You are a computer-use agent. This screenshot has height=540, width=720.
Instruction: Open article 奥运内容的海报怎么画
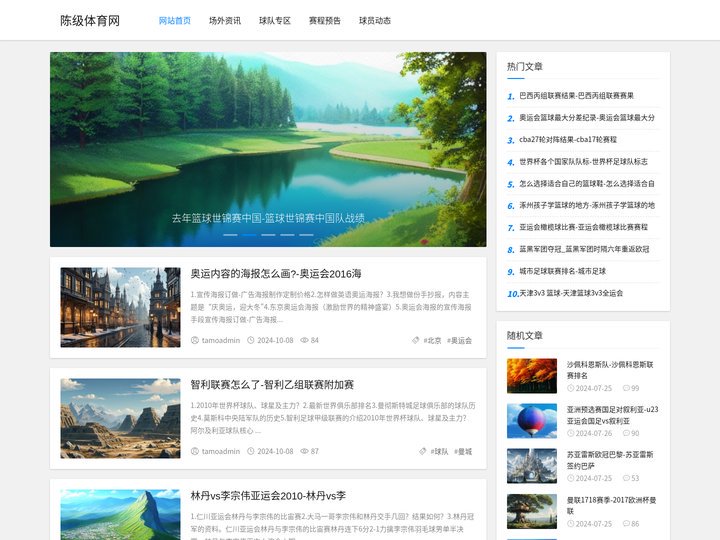click(276, 274)
